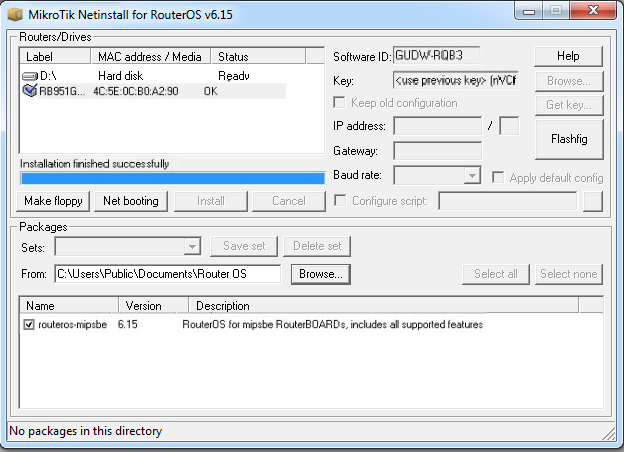
Task: Click 'No packages in this directory' status text
Action: pyautogui.click(x=86, y=431)
